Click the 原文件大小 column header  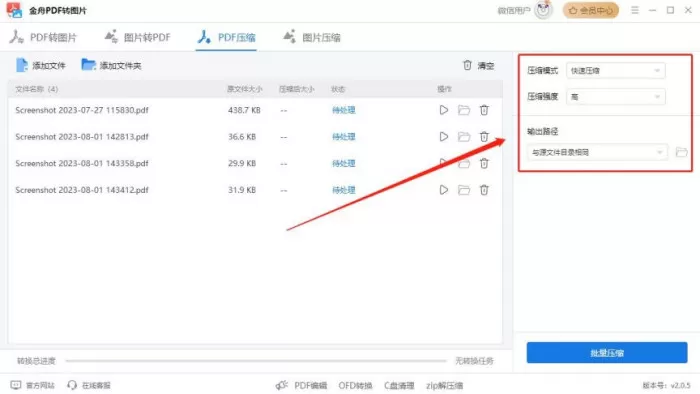pos(245,89)
